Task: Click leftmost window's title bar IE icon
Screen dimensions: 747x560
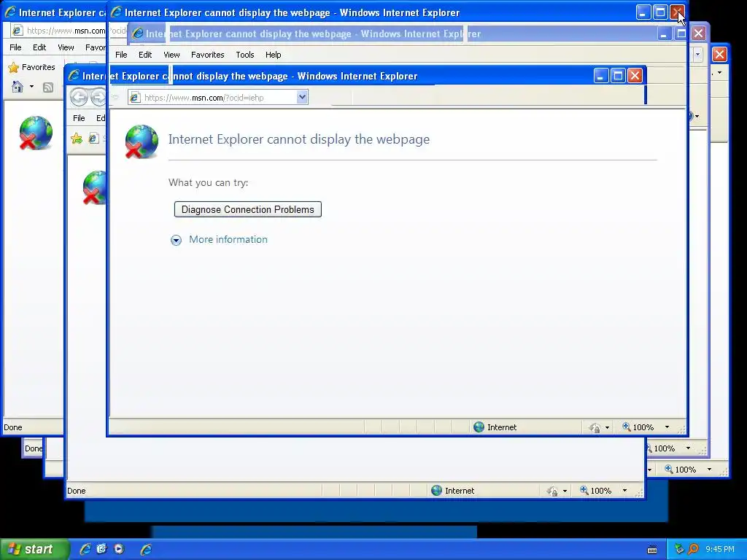Action: (10, 12)
